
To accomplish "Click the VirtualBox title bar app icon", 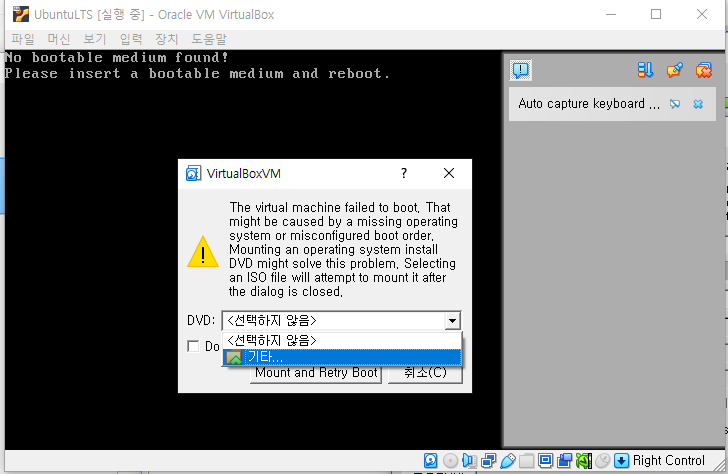I will click(21, 14).
